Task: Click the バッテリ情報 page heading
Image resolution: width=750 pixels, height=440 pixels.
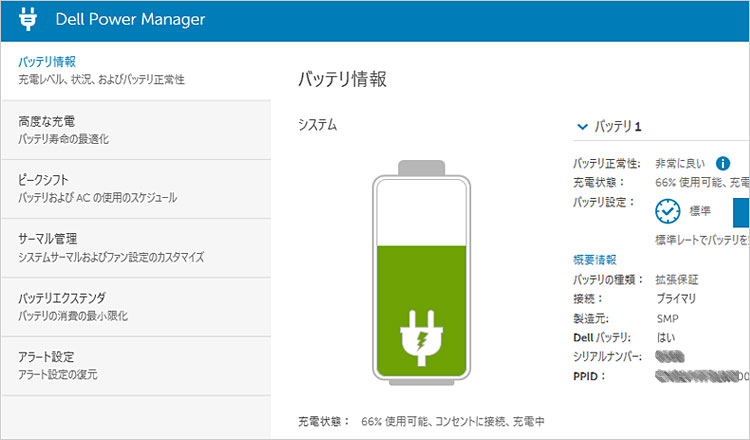Action: (x=342, y=79)
